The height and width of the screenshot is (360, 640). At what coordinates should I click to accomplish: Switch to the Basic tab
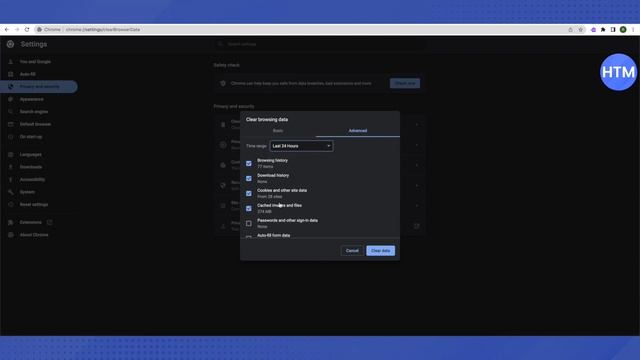(x=278, y=131)
